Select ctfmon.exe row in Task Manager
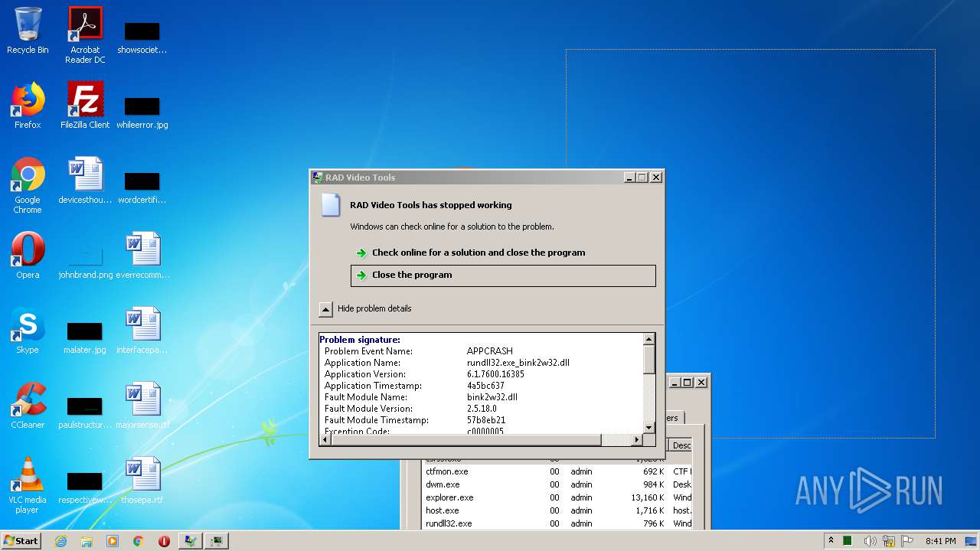980x551 pixels. [x=557, y=471]
